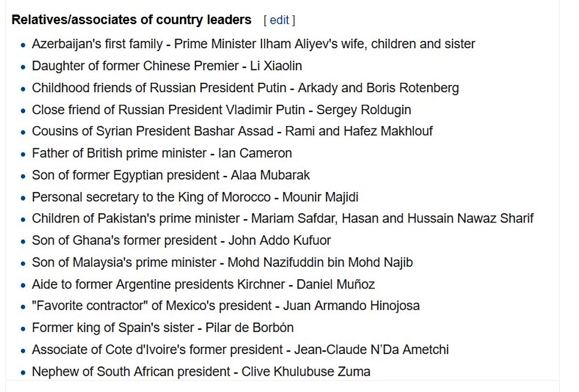Screen dimensions: 579x392
Task: Click the 'Relatives/associates of country leaders' heading
Action: [131, 20]
